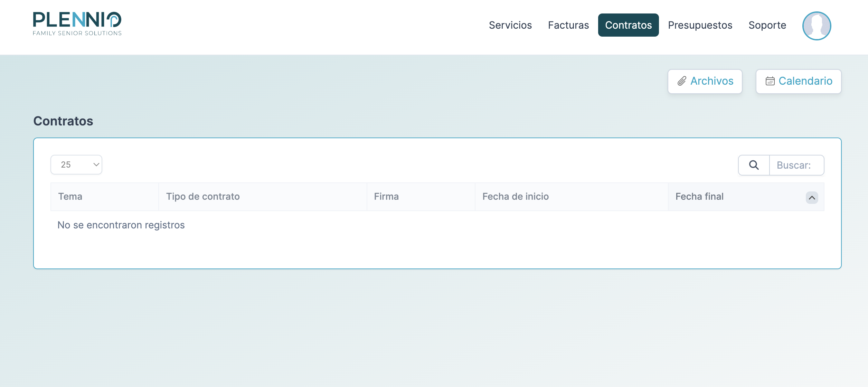Image resolution: width=868 pixels, height=387 pixels.
Task: Click the Contratos page heading
Action: coord(63,121)
